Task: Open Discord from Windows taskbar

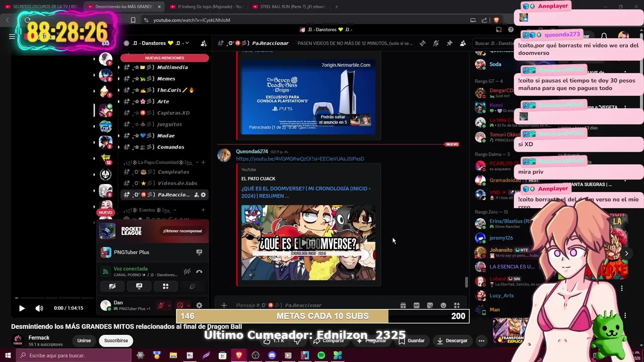Action: pyautogui.click(x=272, y=355)
